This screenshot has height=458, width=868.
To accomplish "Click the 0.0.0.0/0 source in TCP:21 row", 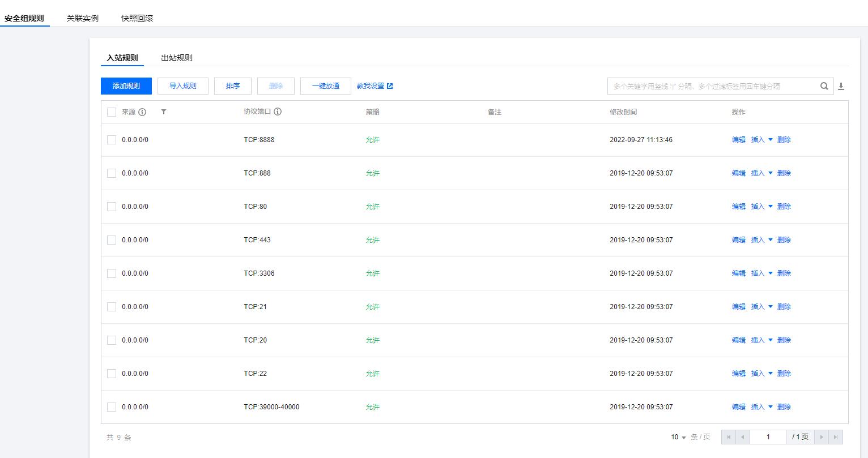I will pyautogui.click(x=135, y=307).
